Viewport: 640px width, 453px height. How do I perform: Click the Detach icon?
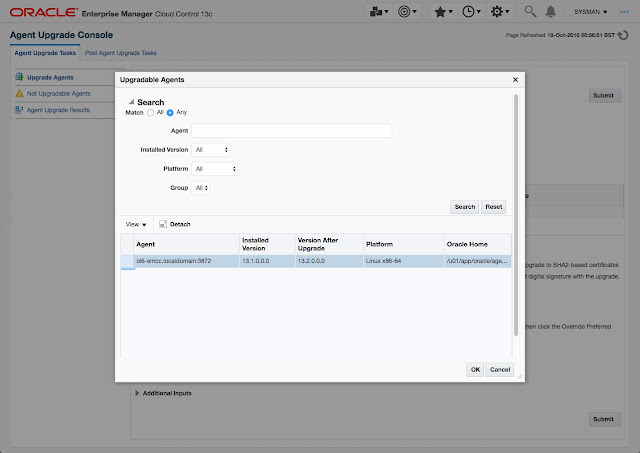pyautogui.click(x=163, y=224)
